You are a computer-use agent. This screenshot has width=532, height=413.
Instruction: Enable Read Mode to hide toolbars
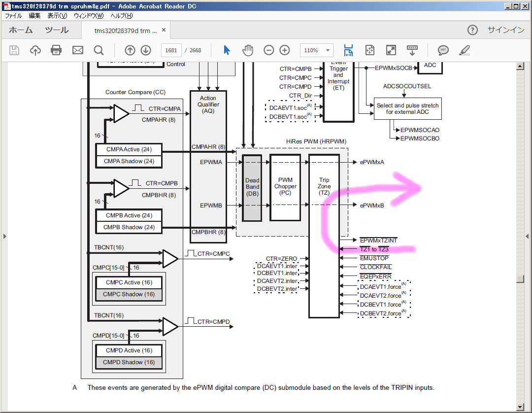tap(392, 50)
